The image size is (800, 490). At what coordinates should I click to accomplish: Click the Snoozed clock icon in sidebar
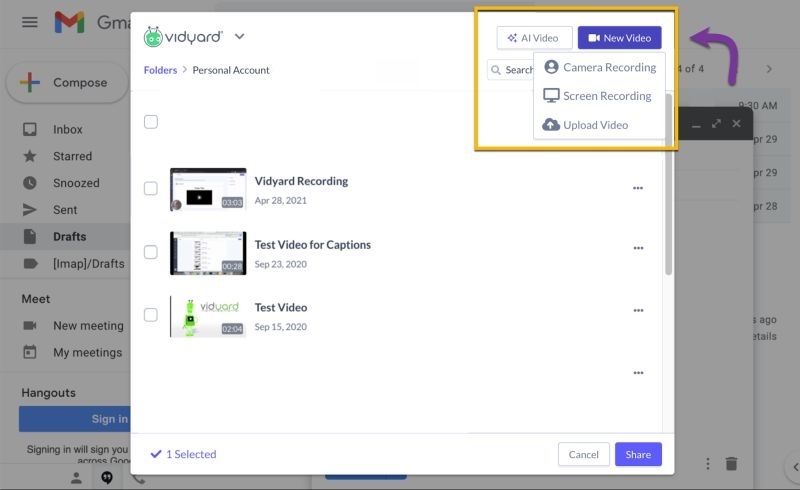point(30,183)
